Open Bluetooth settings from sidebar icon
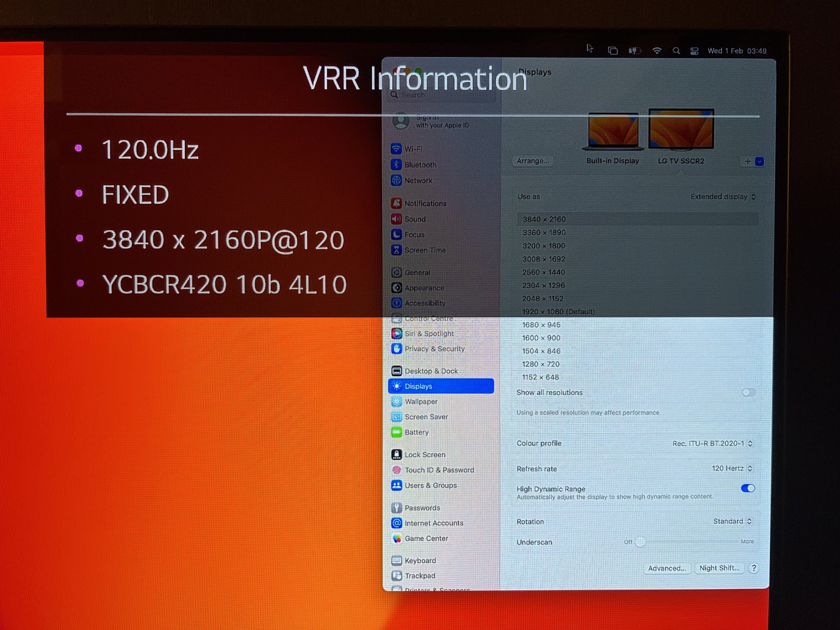Screen dimensions: 840x630 point(396,165)
